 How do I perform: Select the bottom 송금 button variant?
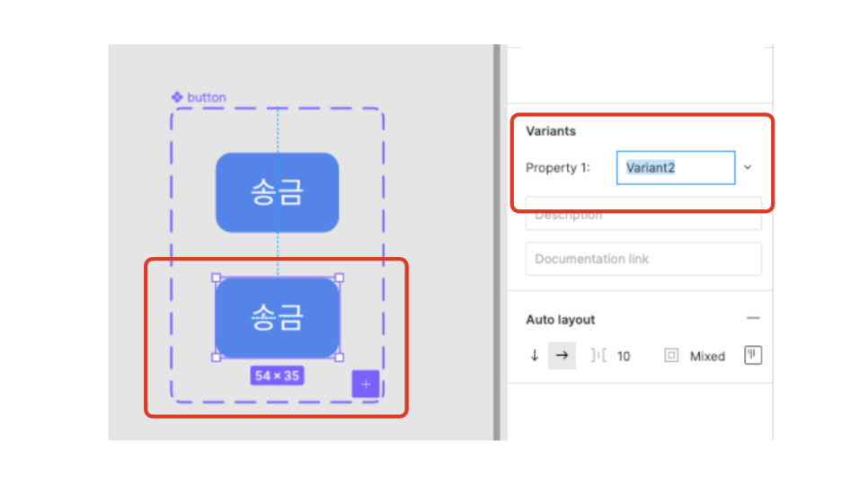pos(278,318)
